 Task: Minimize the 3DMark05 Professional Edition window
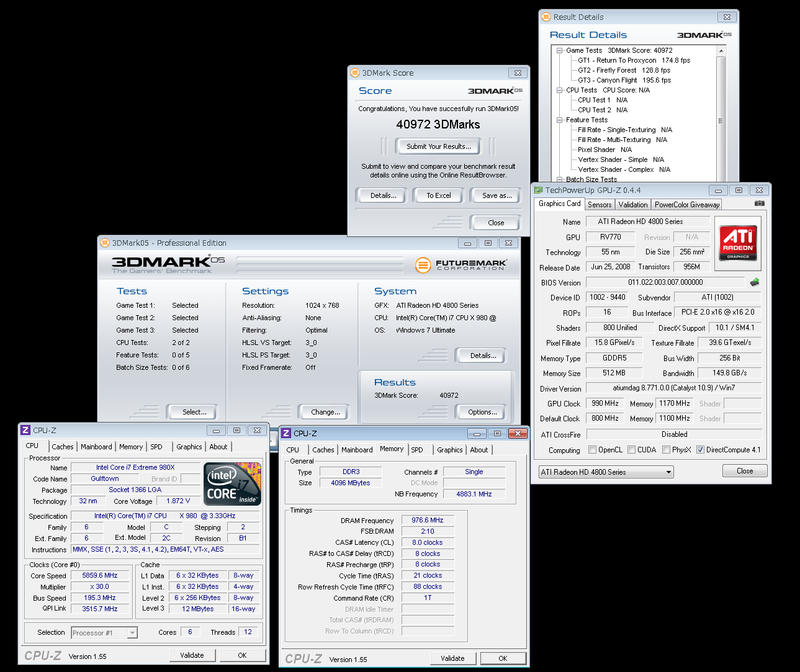tap(467, 243)
